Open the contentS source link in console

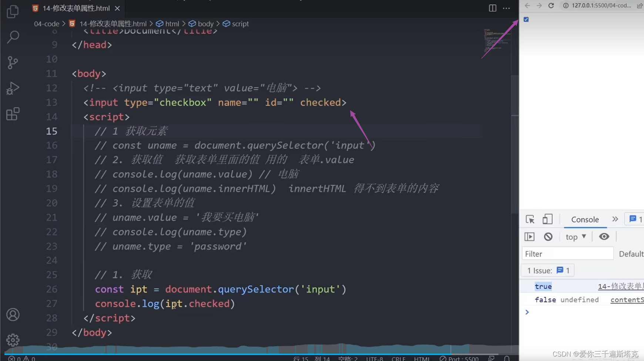[x=627, y=300]
